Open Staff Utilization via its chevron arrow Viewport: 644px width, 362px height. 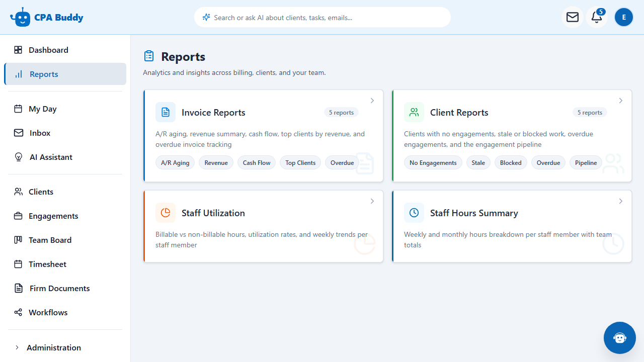(x=372, y=201)
